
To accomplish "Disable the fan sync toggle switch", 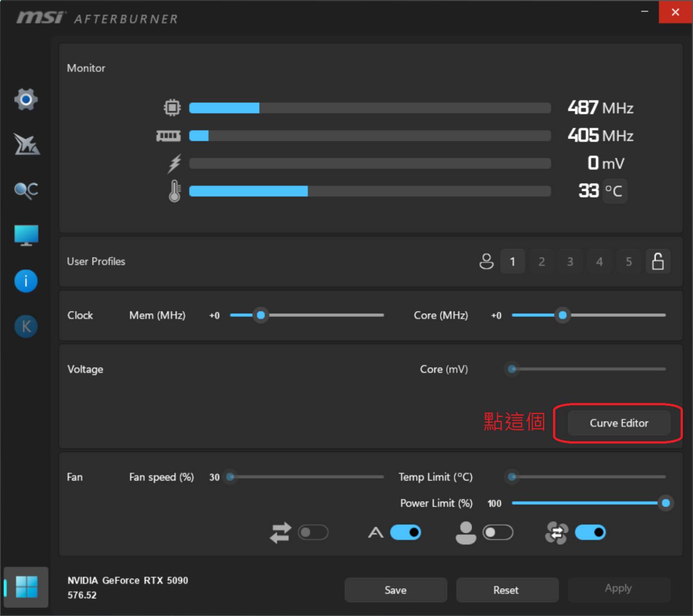I will click(x=590, y=532).
